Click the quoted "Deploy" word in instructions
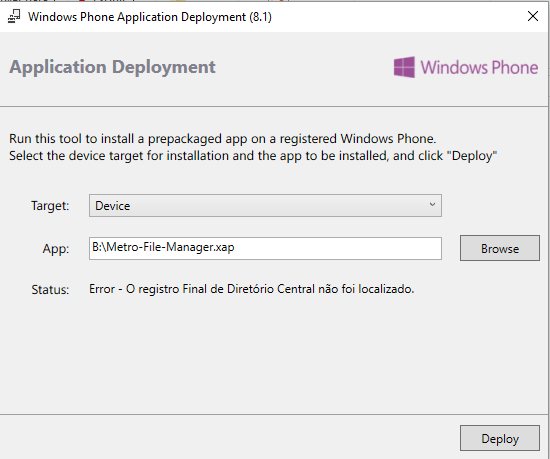The width and height of the screenshot is (550, 459). (x=472, y=156)
